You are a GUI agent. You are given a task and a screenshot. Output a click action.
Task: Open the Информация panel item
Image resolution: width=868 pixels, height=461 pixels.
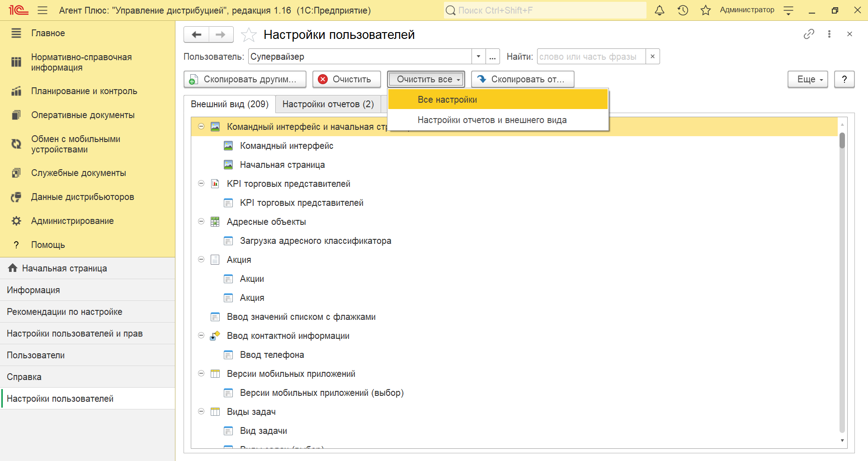point(87,290)
